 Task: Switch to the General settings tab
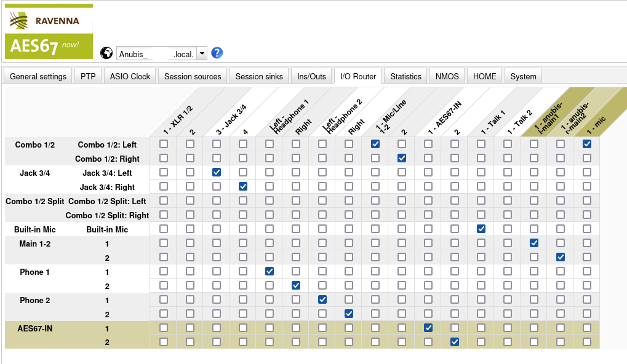click(x=38, y=76)
